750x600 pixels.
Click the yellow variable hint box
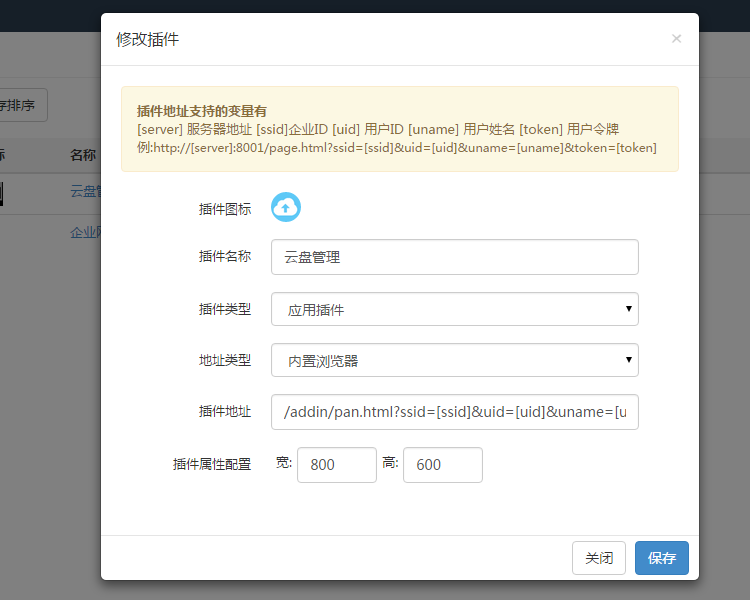click(399, 129)
